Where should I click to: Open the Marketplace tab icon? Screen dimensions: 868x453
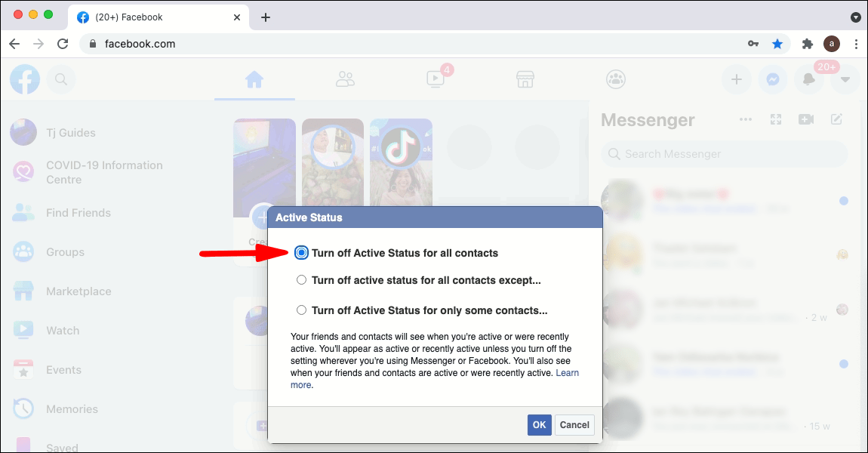click(525, 80)
